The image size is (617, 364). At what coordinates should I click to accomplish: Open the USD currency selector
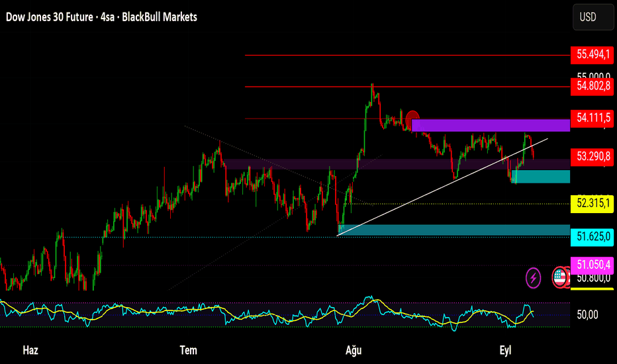(x=593, y=17)
